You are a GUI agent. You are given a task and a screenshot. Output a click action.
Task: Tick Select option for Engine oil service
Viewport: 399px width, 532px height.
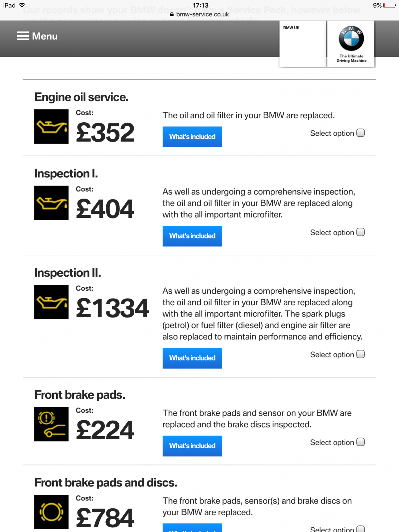tap(360, 133)
